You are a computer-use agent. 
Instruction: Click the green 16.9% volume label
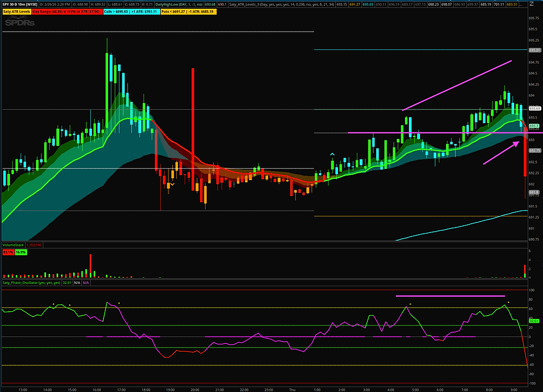coord(21,252)
